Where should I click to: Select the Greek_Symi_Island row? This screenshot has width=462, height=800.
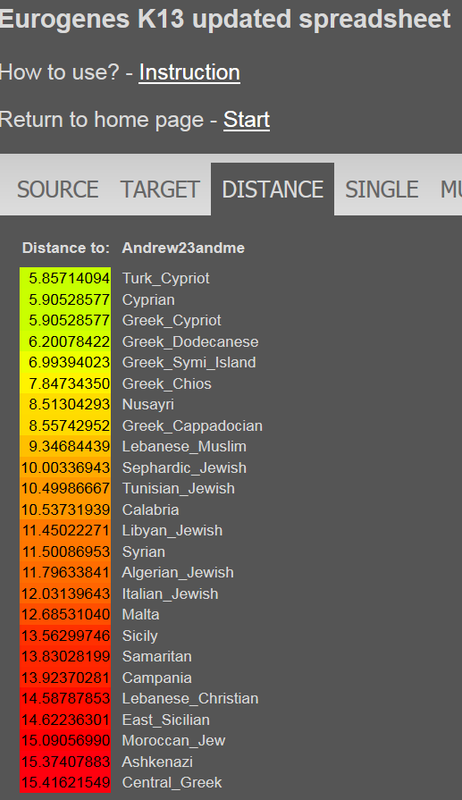(189, 362)
